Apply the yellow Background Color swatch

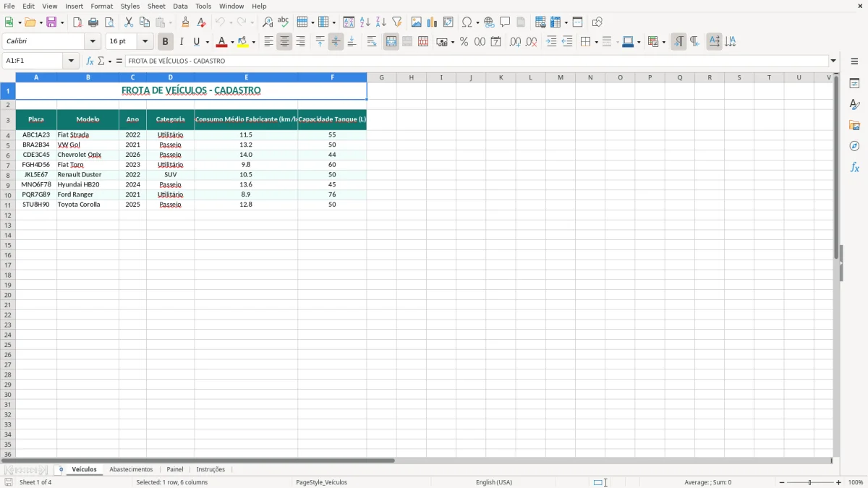pos(243,42)
